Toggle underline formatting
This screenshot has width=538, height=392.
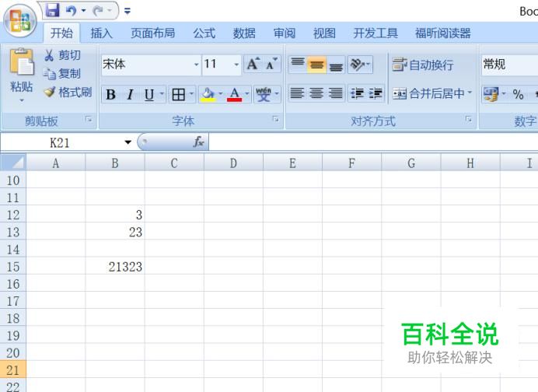[x=149, y=94]
